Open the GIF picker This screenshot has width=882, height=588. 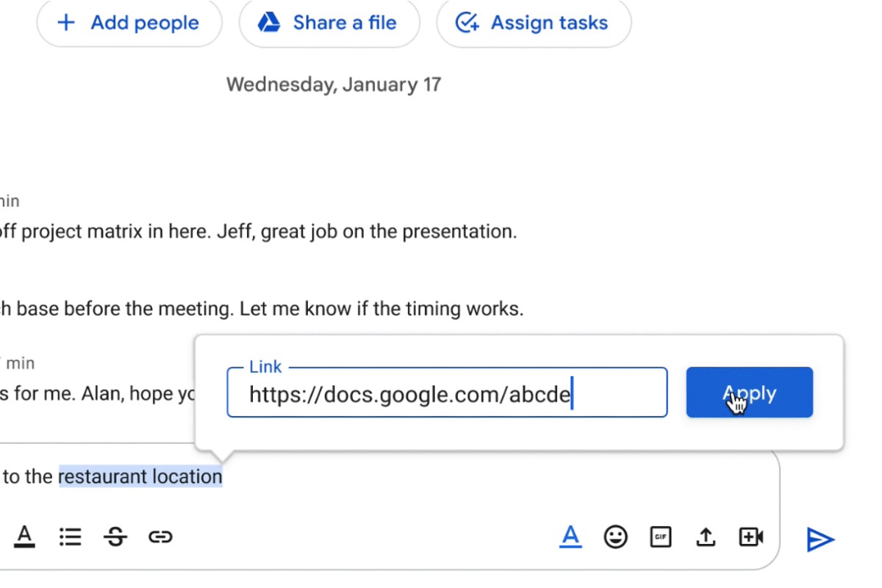[x=661, y=537]
